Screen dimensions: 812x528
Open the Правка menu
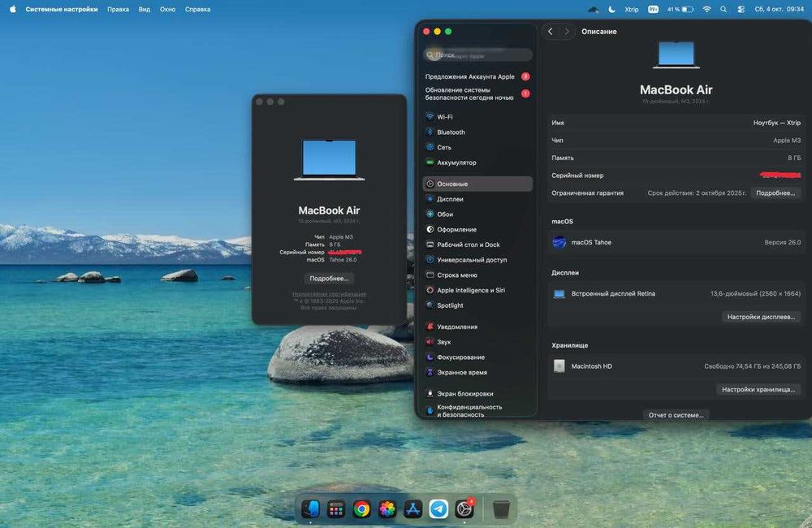pos(118,9)
